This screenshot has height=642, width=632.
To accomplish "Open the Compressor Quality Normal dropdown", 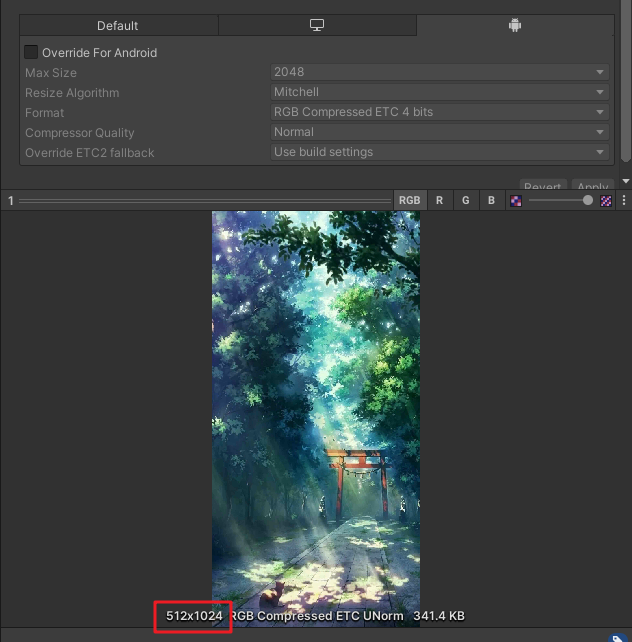I will tap(440, 132).
